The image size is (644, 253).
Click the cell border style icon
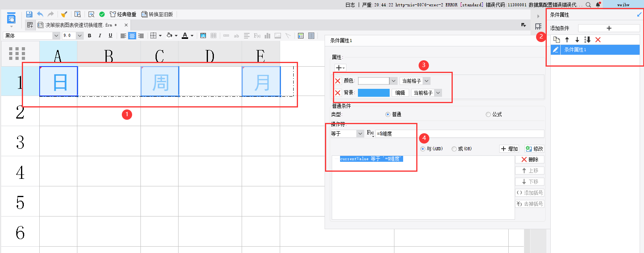tap(154, 36)
